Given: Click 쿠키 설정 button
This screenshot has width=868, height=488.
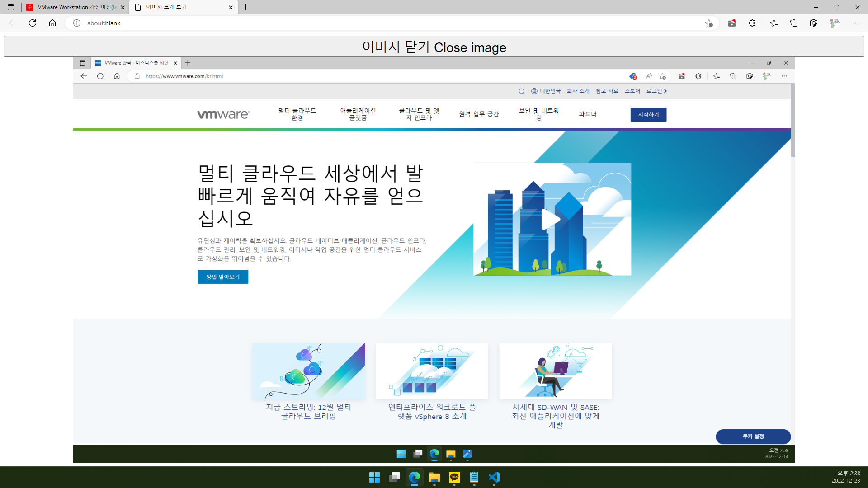Looking at the screenshot, I should (x=753, y=436).
